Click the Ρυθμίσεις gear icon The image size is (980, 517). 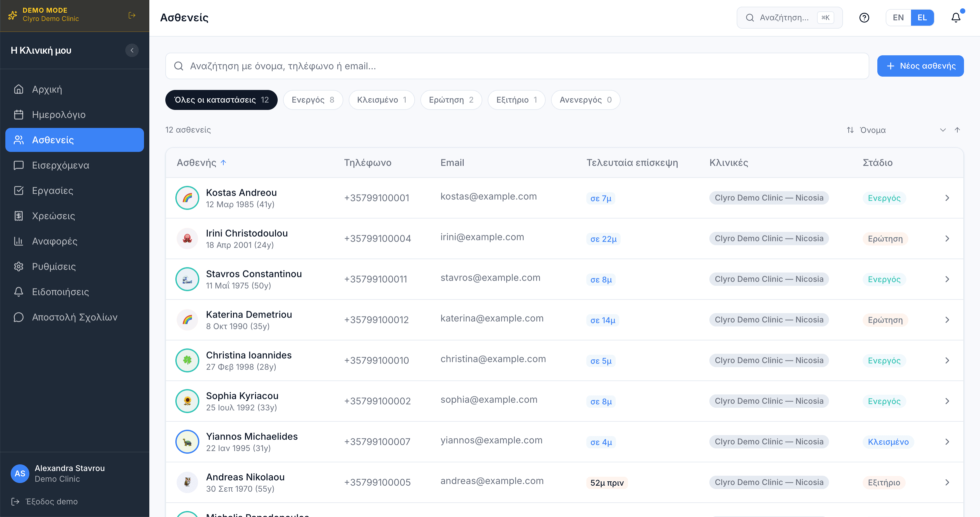pos(19,266)
